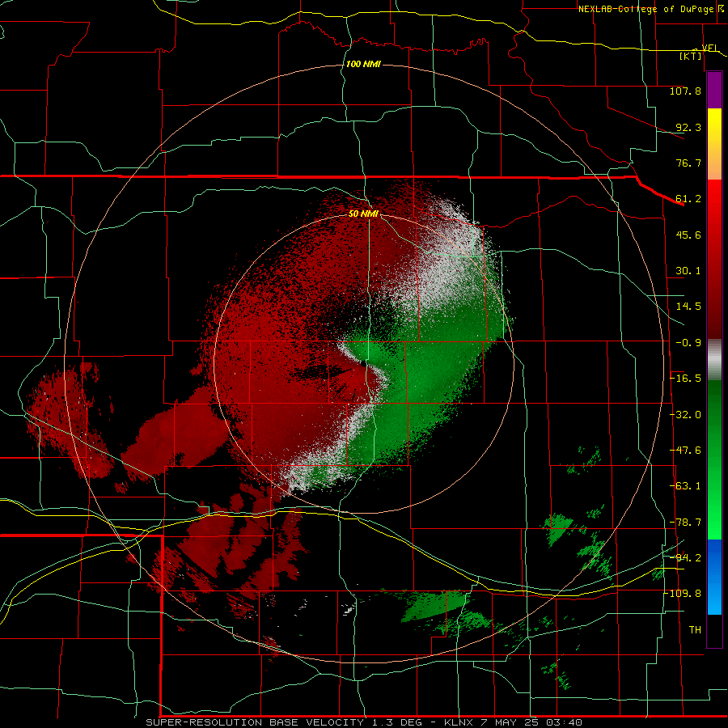Click the purple segment of the color bar
Screen dimensions: 728x728
coord(714,90)
